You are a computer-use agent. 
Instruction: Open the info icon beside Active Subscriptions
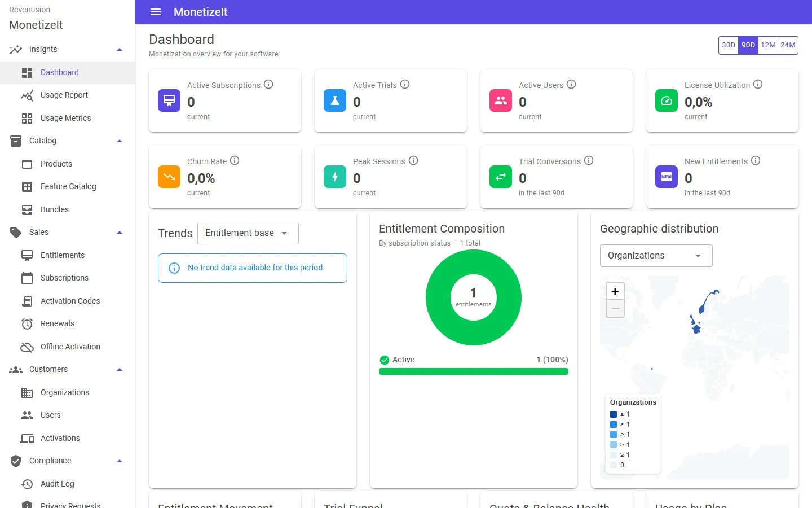268,84
